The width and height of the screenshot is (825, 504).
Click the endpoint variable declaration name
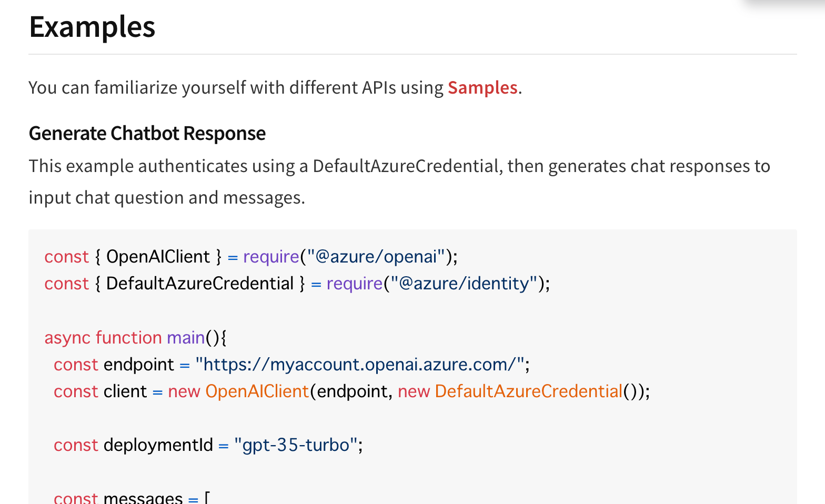pos(139,365)
